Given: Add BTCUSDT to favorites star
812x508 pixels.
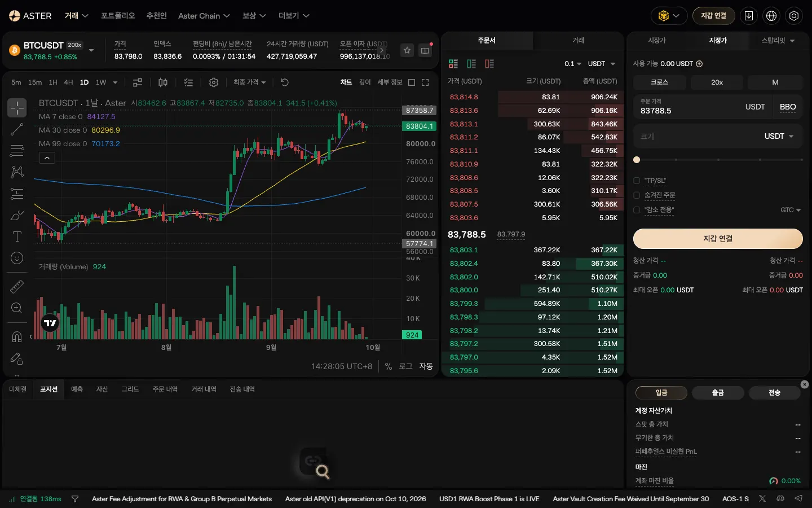Looking at the screenshot, I should (x=407, y=50).
